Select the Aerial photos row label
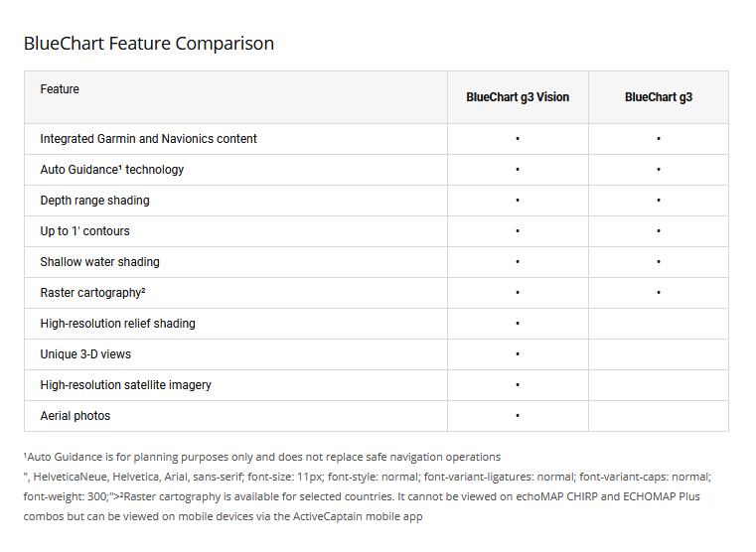The image size is (756, 552). 75,416
